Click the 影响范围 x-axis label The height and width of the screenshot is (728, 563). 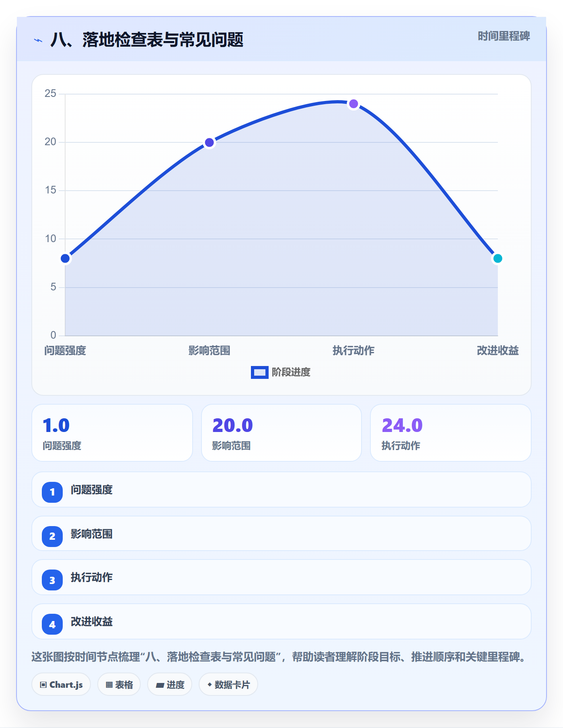click(210, 350)
